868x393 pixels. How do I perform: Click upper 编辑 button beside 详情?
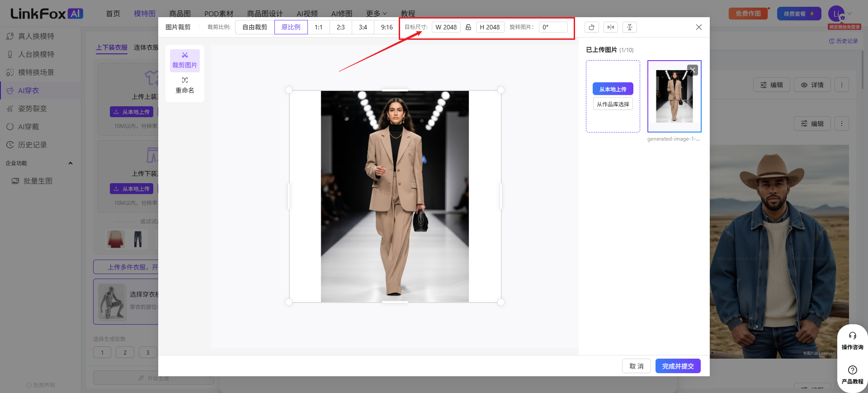point(772,85)
